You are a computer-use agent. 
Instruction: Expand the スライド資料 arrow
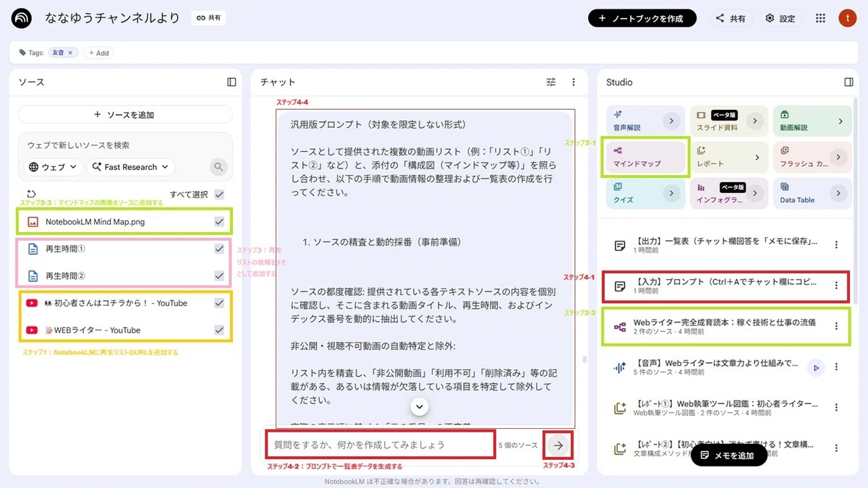click(x=755, y=121)
